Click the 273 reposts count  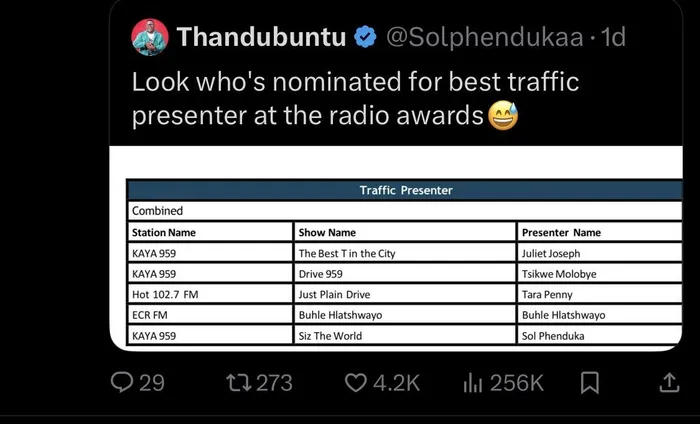[273, 382]
